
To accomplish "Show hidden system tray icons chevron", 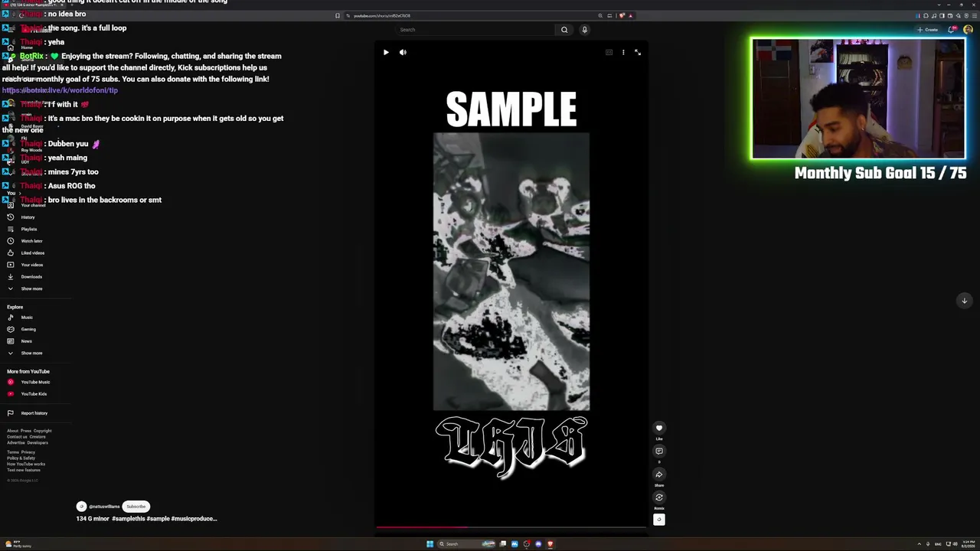I will [x=919, y=544].
